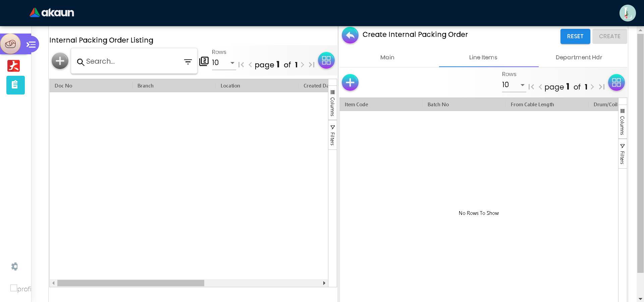Image resolution: width=644 pixels, height=302 pixels.
Task: Go to first page in line items
Action: pos(531,87)
